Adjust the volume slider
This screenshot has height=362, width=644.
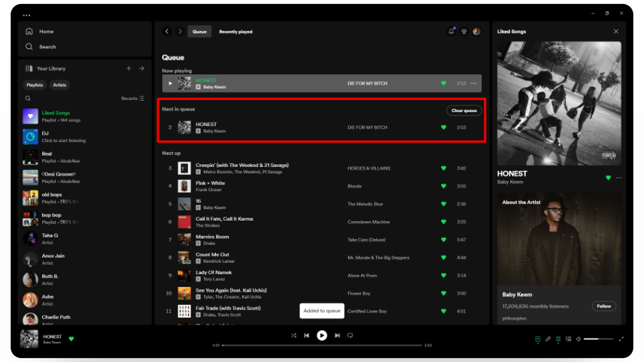tap(598, 339)
